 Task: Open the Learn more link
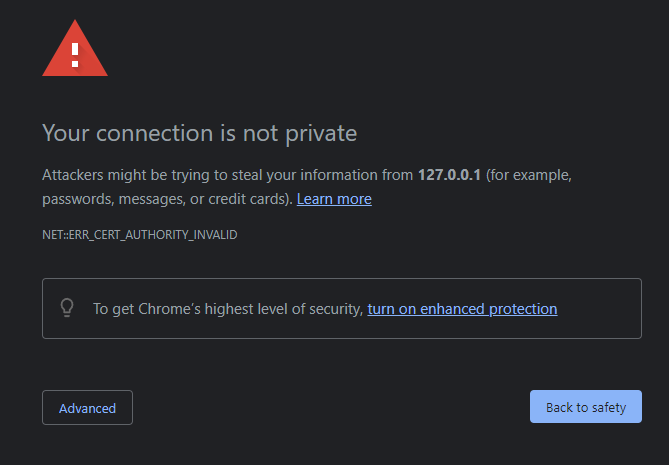pos(334,199)
